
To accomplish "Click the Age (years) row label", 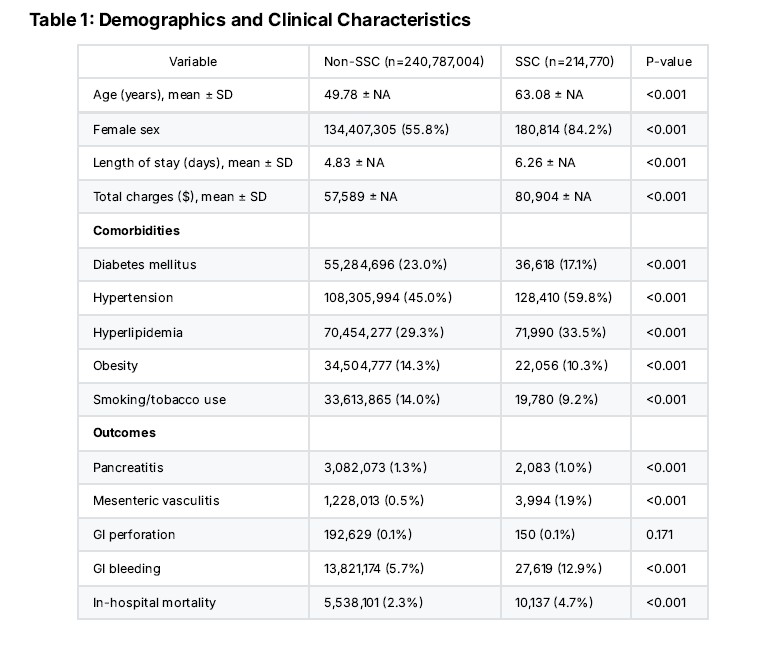I will [x=162, y=95].
